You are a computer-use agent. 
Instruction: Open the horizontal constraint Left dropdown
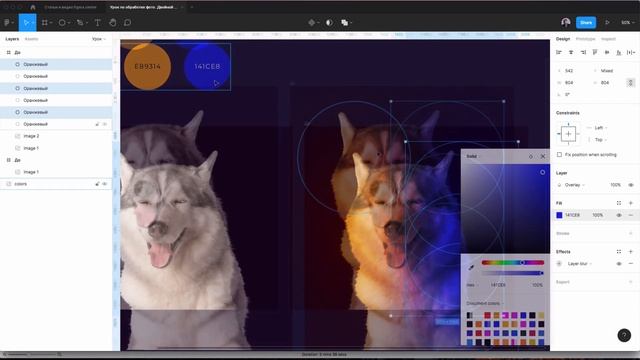point(600,128)
